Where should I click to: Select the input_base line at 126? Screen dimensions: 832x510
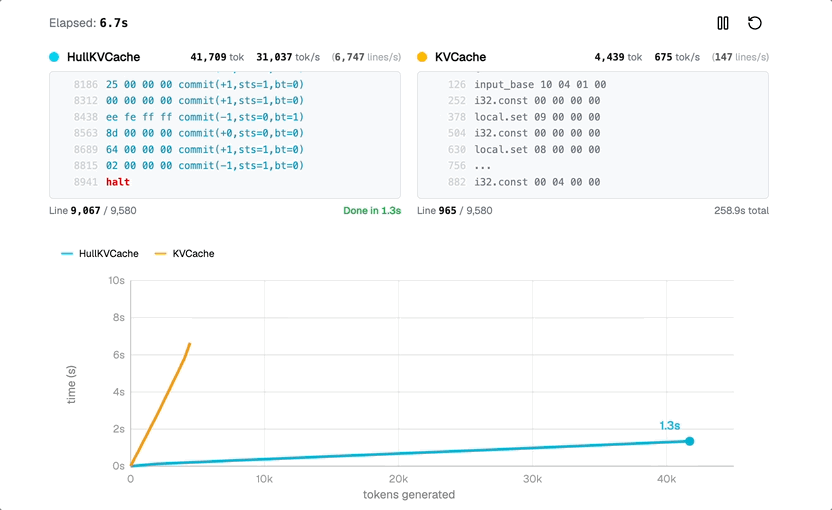click(x=540, y=85)
